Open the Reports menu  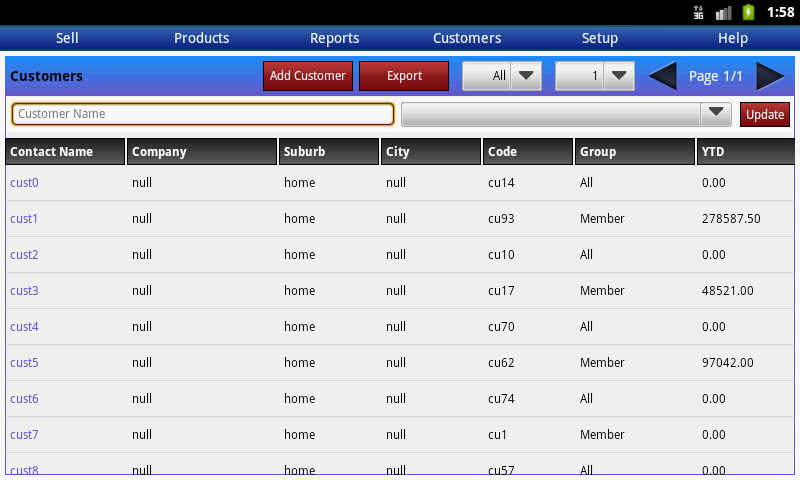(335, 38)
